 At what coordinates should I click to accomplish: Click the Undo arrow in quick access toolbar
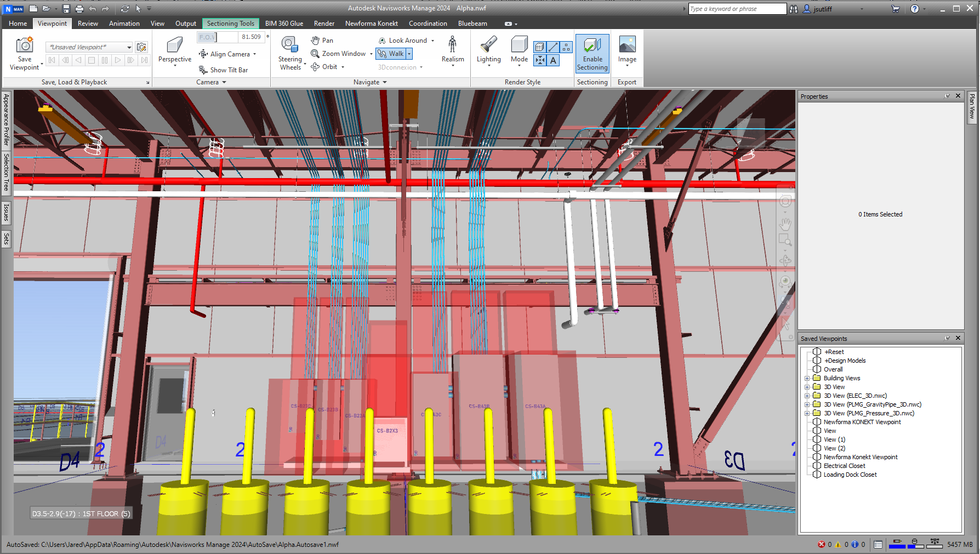(93, 8)
